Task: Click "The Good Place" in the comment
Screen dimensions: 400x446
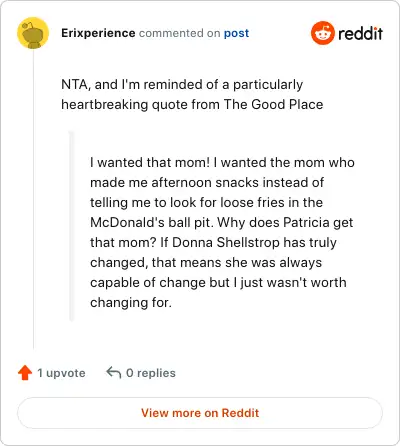Action: (x=273, y=104)
